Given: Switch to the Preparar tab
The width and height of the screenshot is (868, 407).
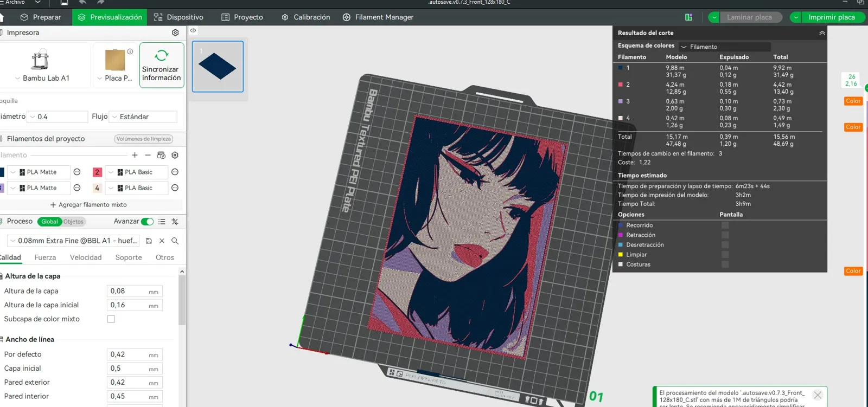Looking at the screenshot, I should tap(41, 17).
